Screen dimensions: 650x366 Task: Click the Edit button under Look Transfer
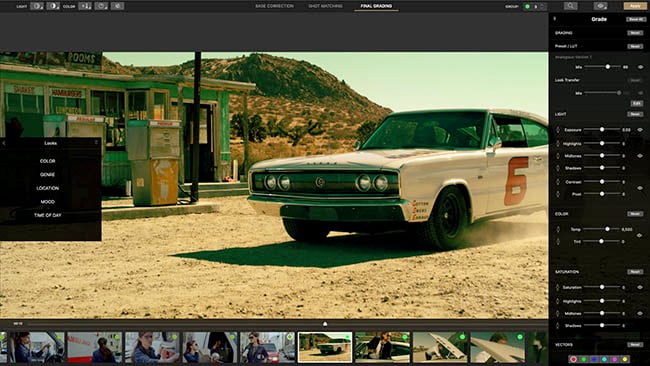click(x=637, y=103)
